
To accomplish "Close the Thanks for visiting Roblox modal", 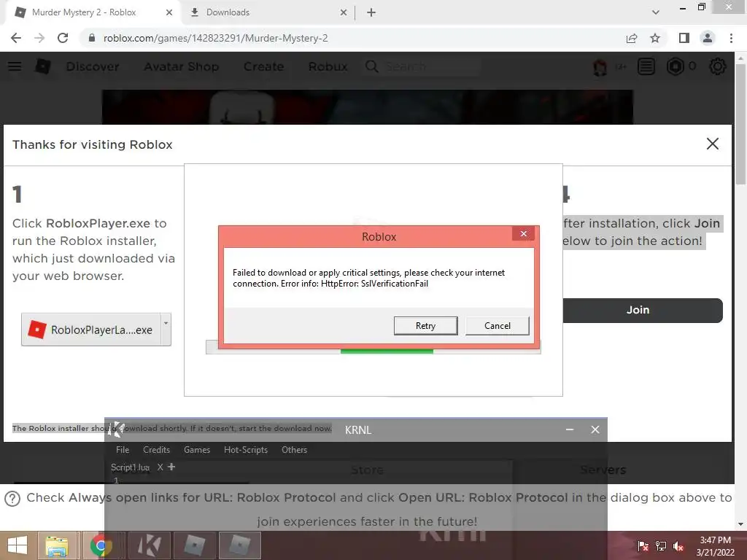I will tap(712, 144).
